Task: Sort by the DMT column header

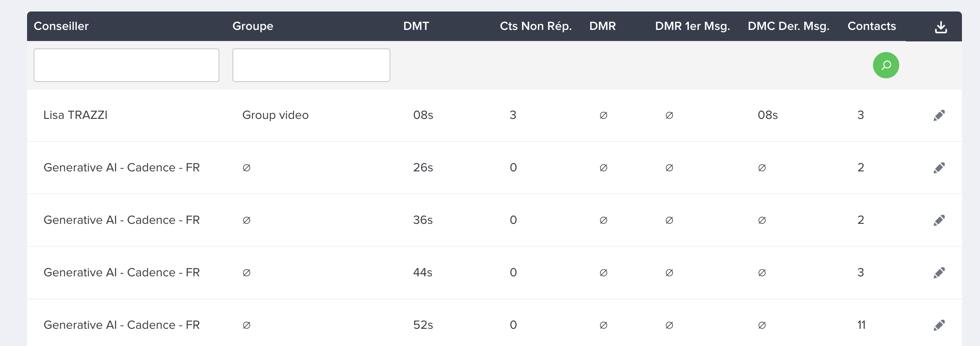Action: [x=416, y=26]
